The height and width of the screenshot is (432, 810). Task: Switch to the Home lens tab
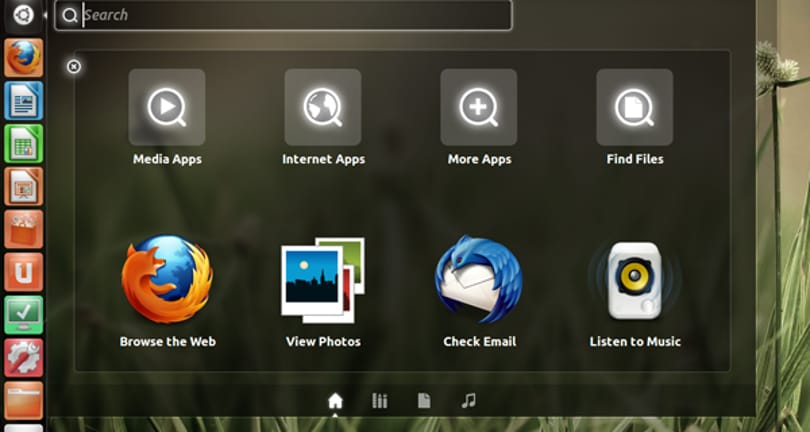tap(335, 400)
